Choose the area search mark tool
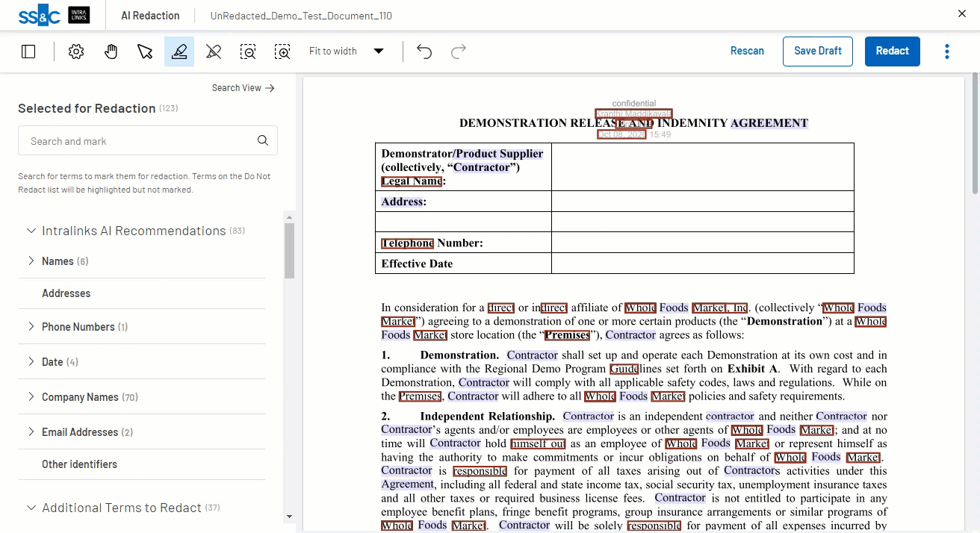This screenshot has height=533, width=980. click(x=248, y=52)
